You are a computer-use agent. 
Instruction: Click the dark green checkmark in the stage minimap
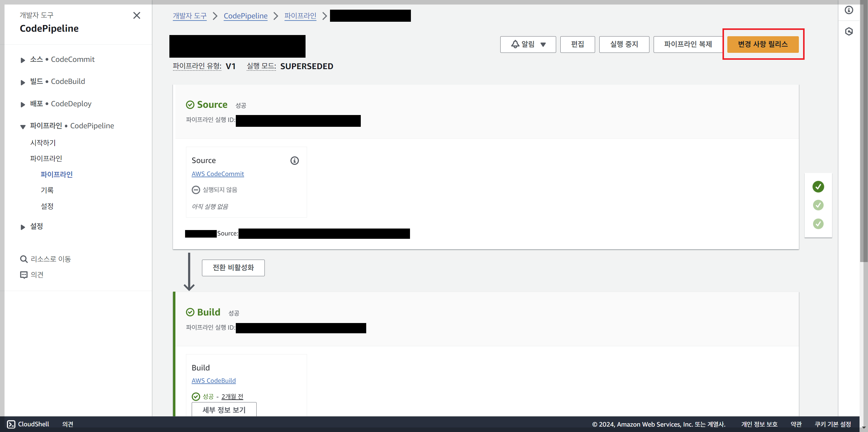pos(818,187)
